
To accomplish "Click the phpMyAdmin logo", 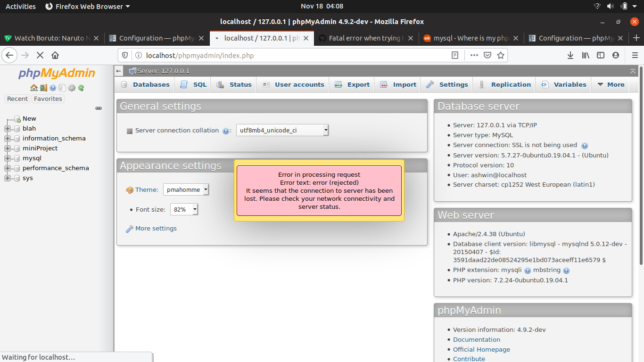I will (57, 74).
